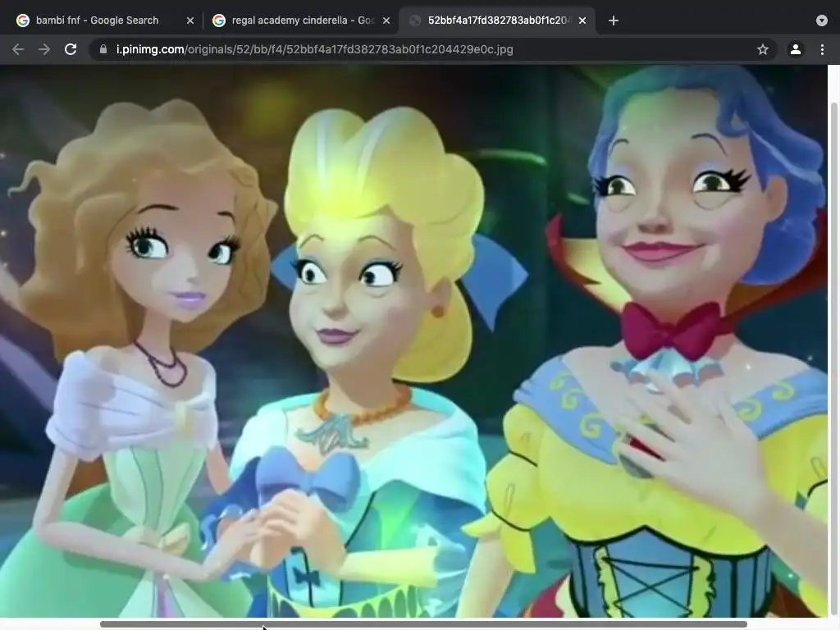Click the Google favicon on regal academy tab

coord(218,21)
